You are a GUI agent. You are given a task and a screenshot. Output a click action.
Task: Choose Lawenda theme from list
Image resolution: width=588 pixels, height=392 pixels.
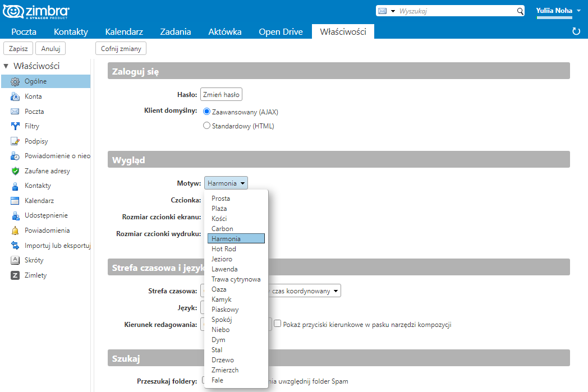[x=224, y=269]
